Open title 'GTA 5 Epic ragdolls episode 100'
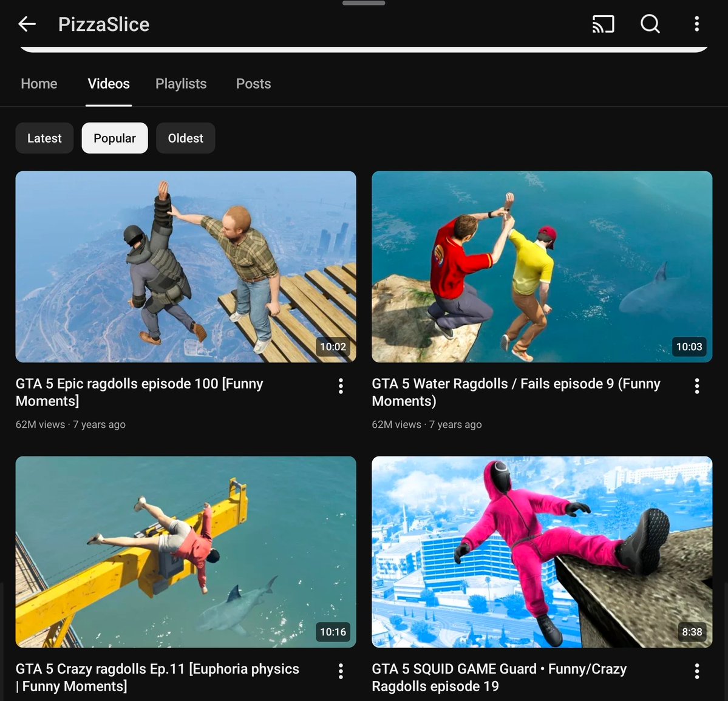 tap(140, 392)
